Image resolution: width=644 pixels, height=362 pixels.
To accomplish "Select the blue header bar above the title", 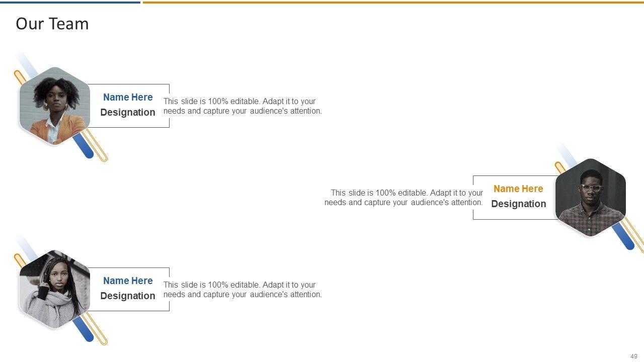I will [x=70, y=2].
